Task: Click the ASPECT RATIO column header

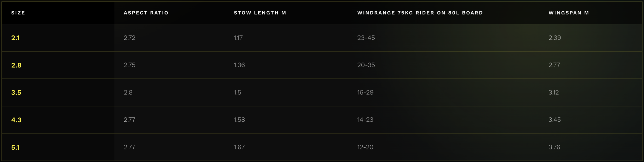Action: pos(146,13)
